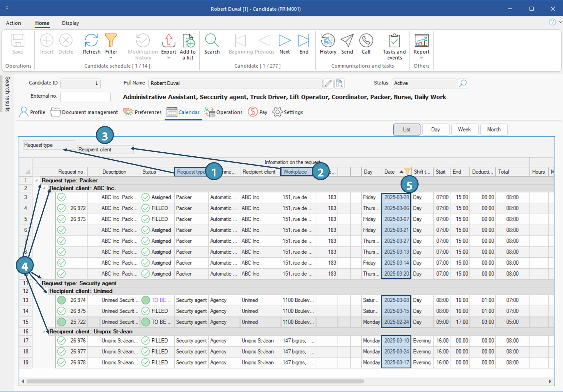Collapse the Request type: Packer group

[37, 180]
